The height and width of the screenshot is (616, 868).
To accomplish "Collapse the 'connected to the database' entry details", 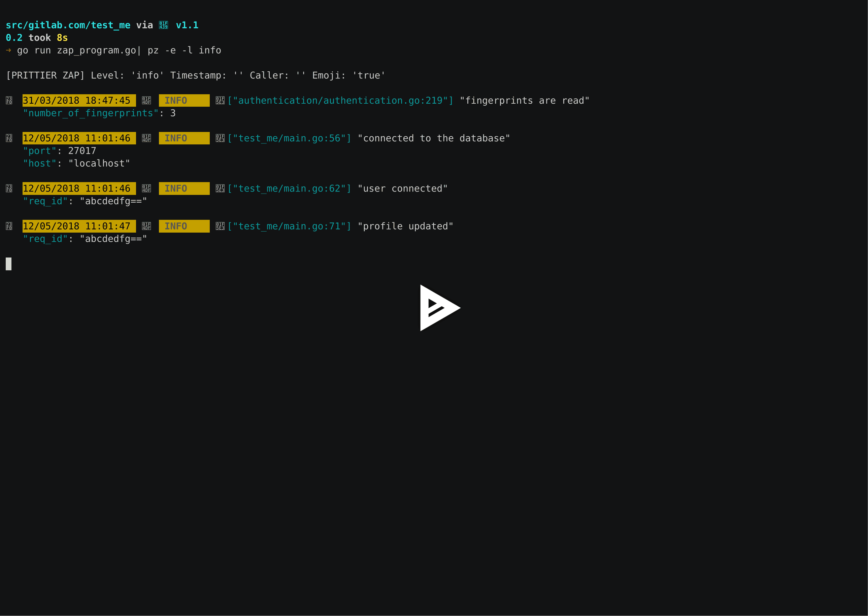I will coord(433,138).
